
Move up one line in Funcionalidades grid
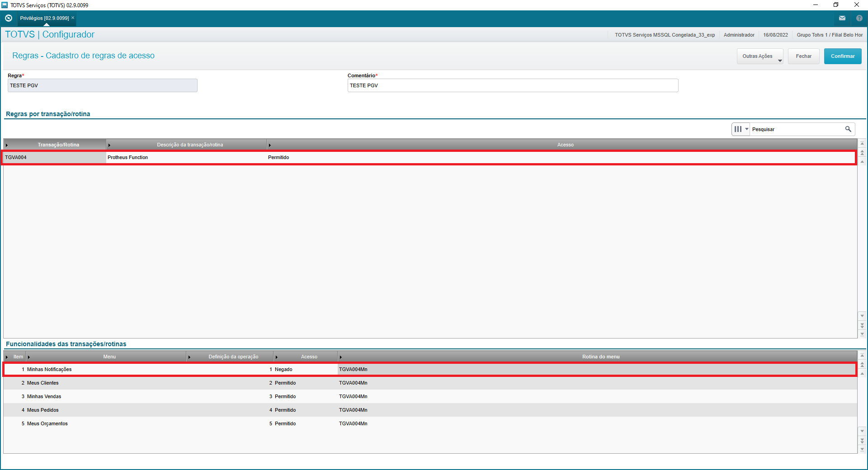[x=862, y=373]
